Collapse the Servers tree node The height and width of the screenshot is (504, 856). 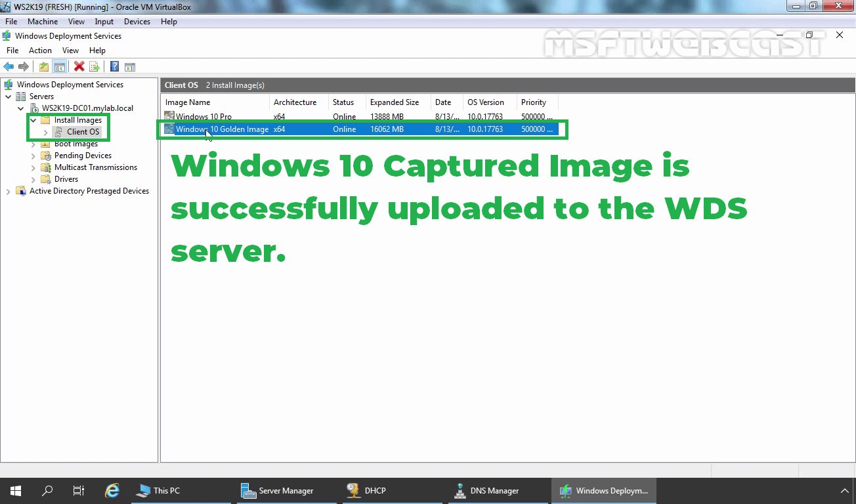pyautogui.click(x=8, y=96)
